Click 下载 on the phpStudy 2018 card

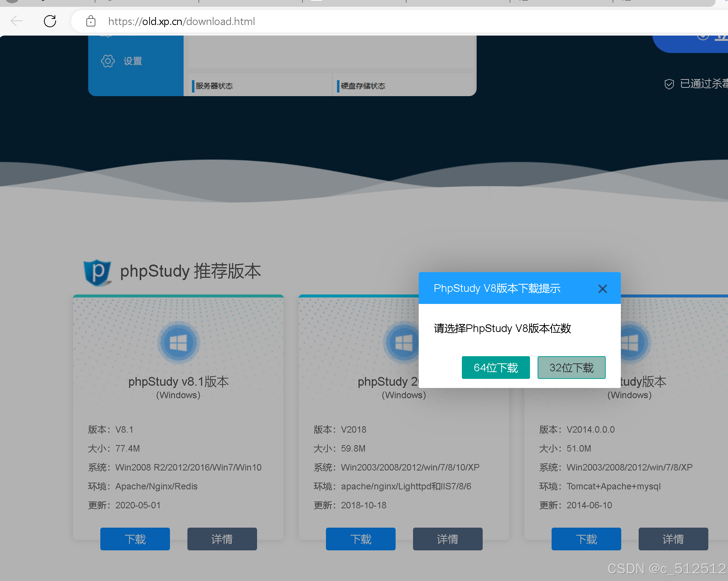tap(360, 539)
